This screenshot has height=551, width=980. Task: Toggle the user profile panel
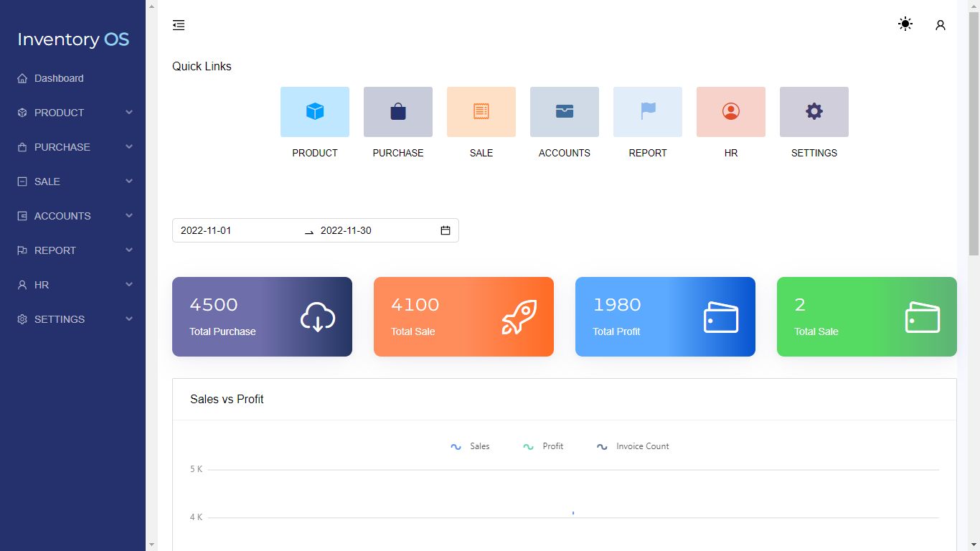point(940,24)
